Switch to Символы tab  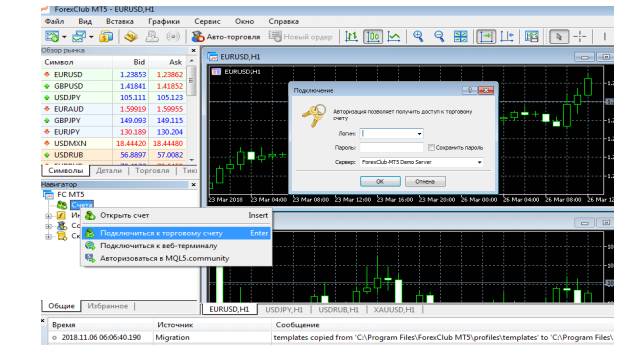tap(65, 171)
